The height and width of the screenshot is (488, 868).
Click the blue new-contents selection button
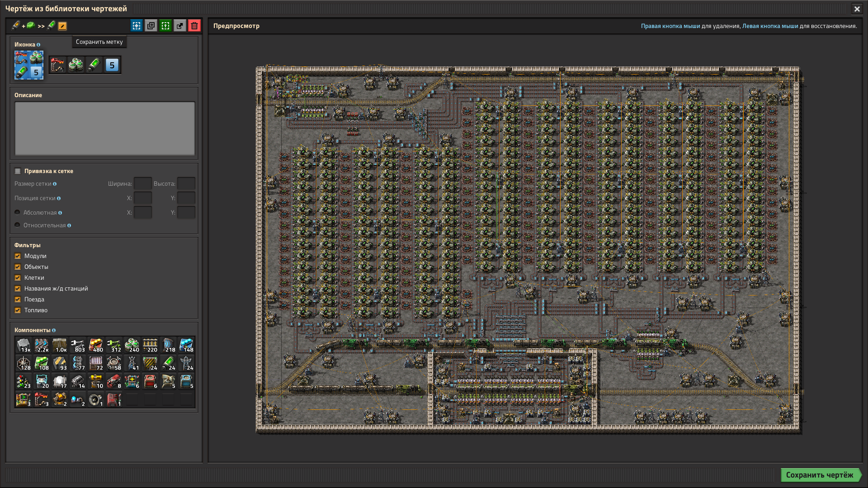click(137, 26)
